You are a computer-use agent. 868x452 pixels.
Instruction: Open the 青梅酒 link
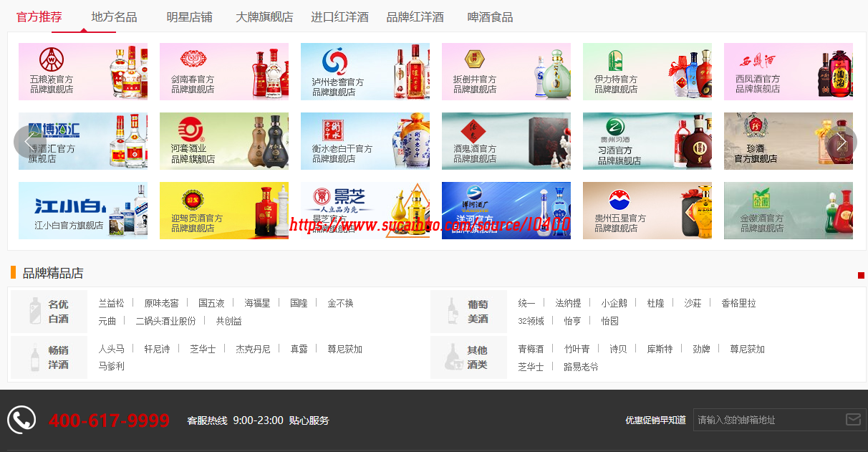(x=531, y=349)
